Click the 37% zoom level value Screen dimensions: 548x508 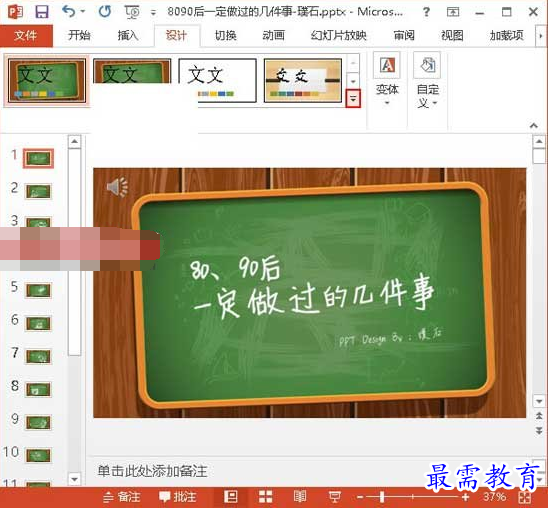click(x=494, y=496)
